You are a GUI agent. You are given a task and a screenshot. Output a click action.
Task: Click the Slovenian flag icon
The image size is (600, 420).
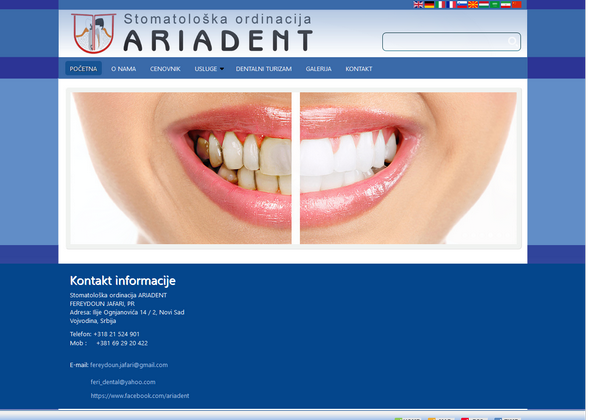(463, 5)
